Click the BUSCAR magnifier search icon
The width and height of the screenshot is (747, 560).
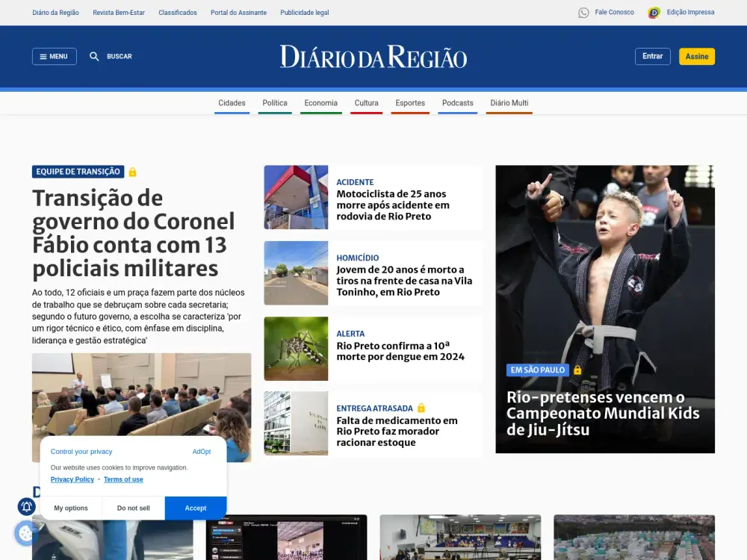pyautogui.click(x=94, y=56)
